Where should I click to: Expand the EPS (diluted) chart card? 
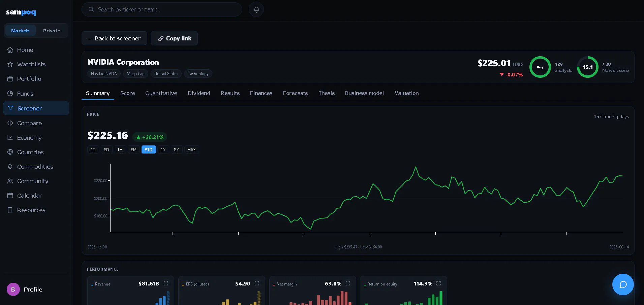coord(257,283)
